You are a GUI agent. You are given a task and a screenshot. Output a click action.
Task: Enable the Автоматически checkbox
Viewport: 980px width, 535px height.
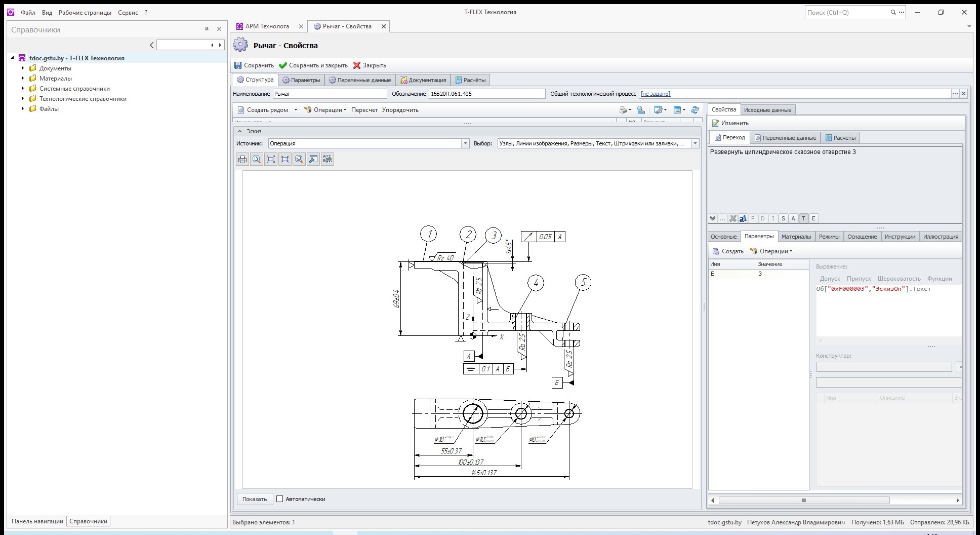[279, 499]
